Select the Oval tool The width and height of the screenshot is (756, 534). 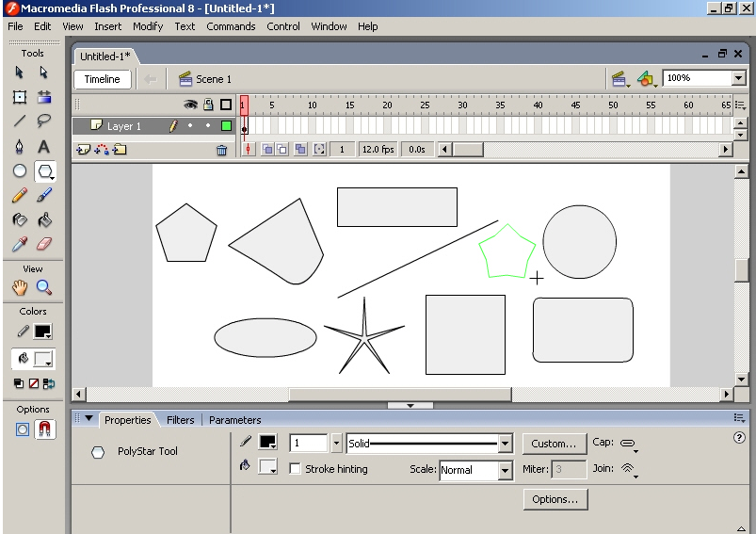[x=19, y=170]
